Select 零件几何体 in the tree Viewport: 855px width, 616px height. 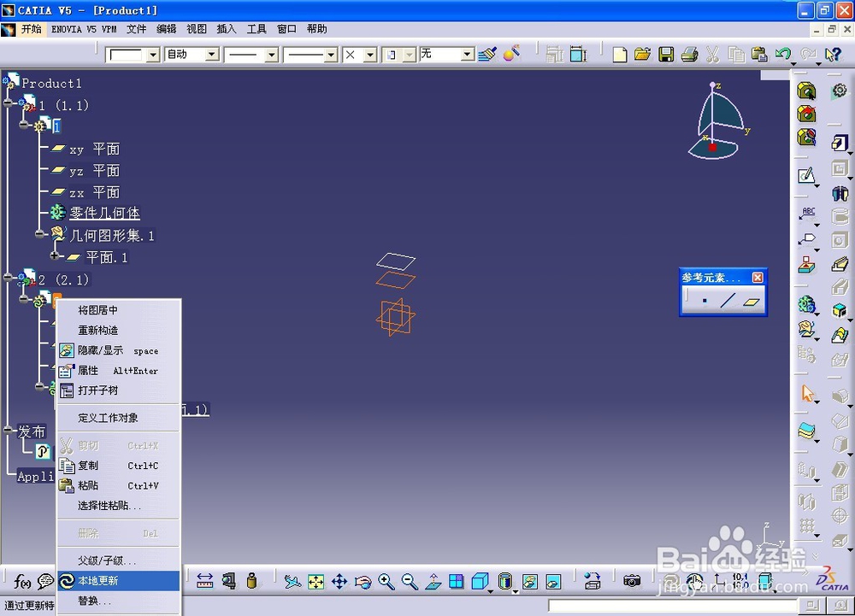click(x=104, y=213)
